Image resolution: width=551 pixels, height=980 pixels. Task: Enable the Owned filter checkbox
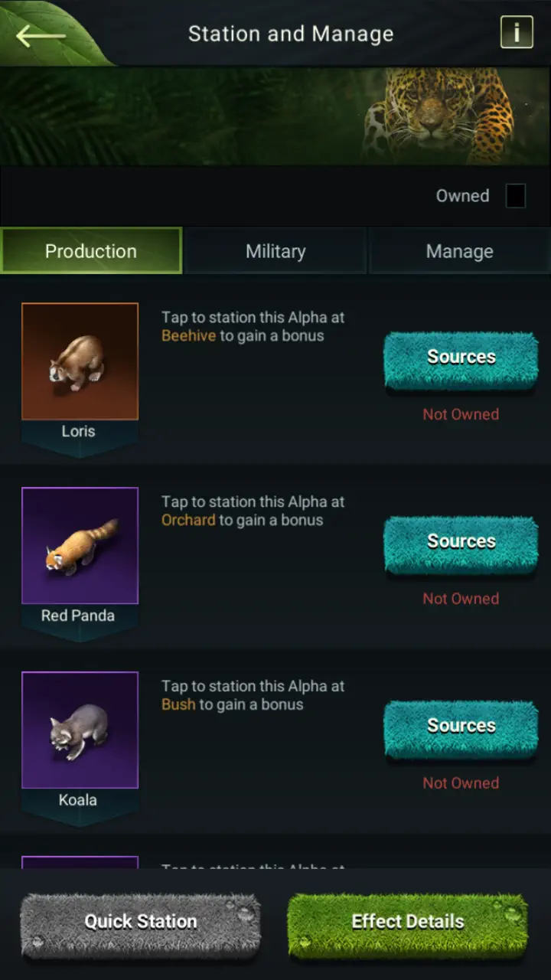point(516,196)
